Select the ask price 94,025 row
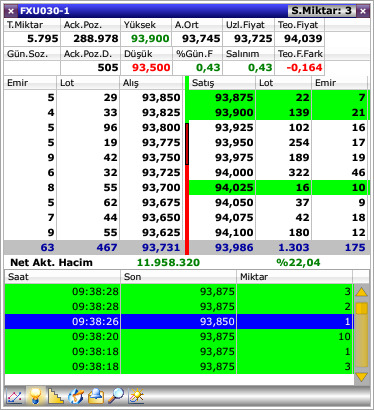 click(279, 187)
